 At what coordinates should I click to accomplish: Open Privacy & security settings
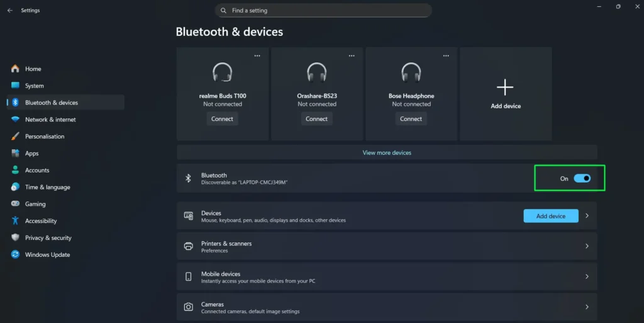(65, 237)
